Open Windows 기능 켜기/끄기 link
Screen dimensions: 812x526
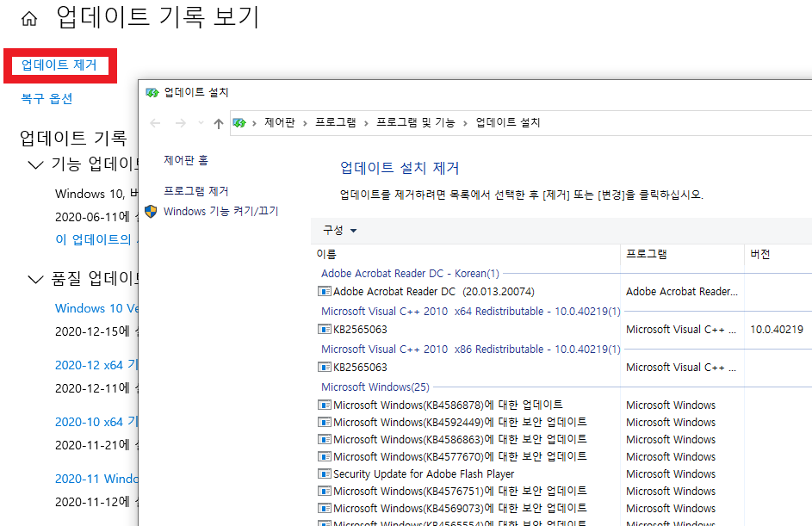(x=221, y=211)
